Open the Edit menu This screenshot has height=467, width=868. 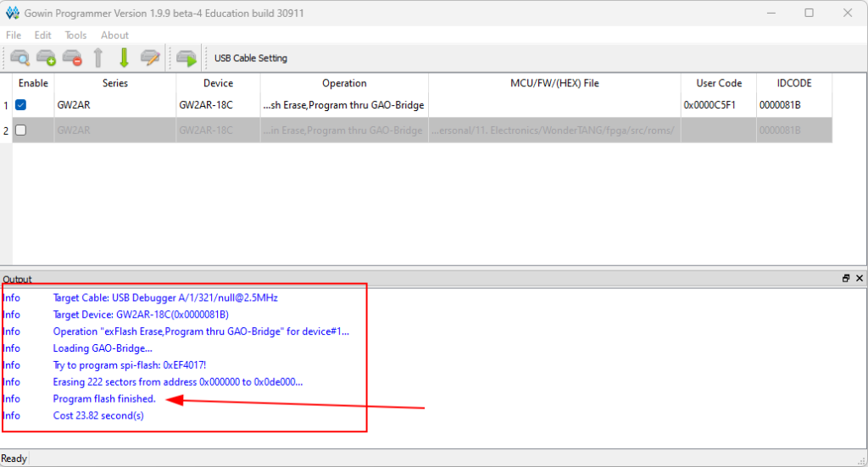click(42, 35)
